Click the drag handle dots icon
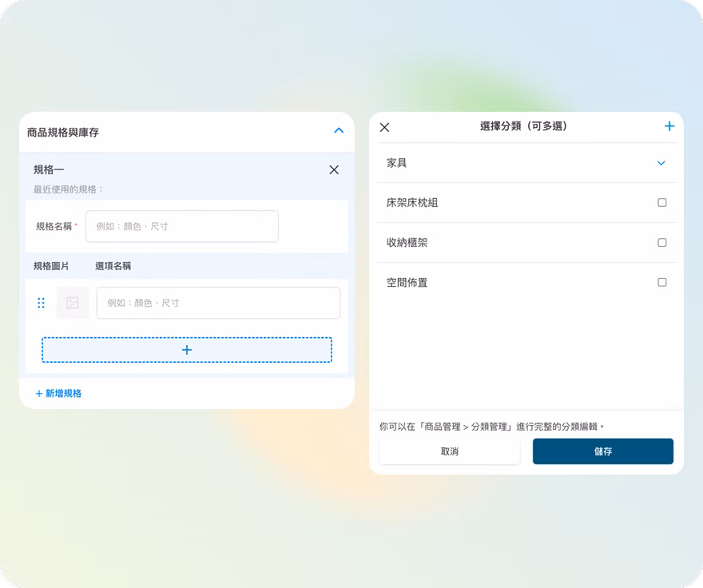 42,304
